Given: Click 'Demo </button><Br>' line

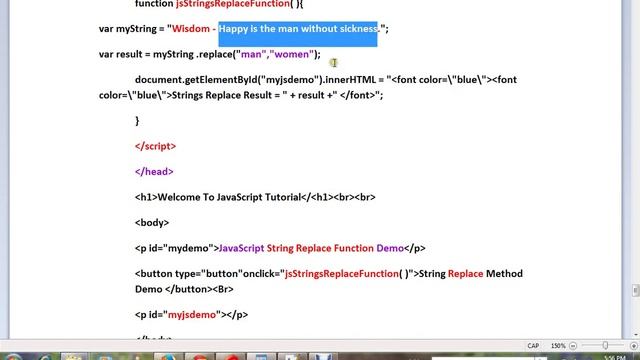Looking at the screenshot, I should point(184,289).
